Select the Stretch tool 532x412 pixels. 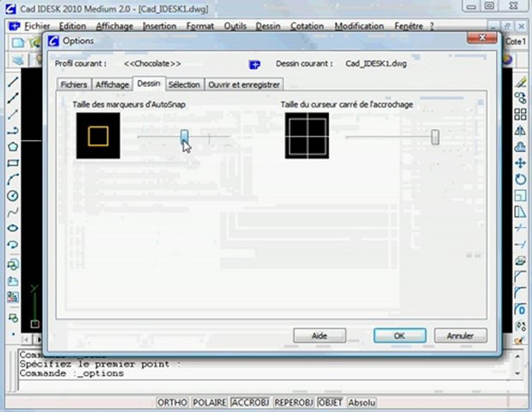point(520,212)
